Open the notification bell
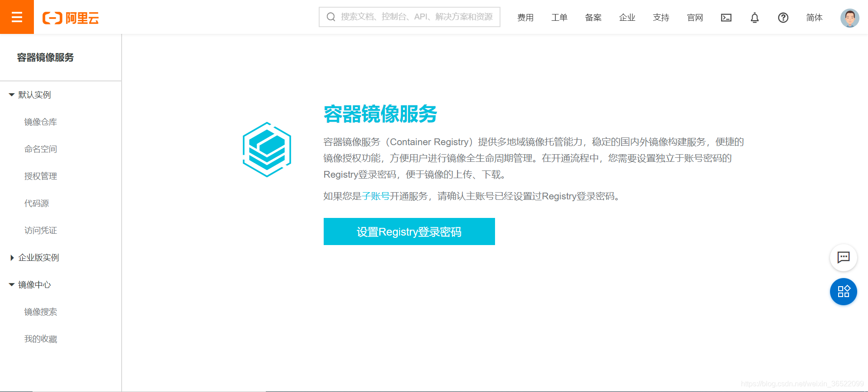Screen dimensions: 868x392 [x=755, y=18]
